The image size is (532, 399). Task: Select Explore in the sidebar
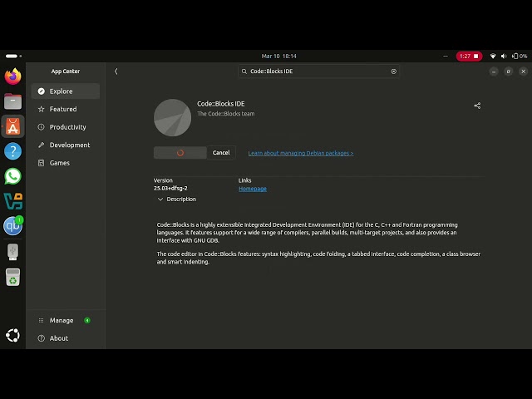66,91
